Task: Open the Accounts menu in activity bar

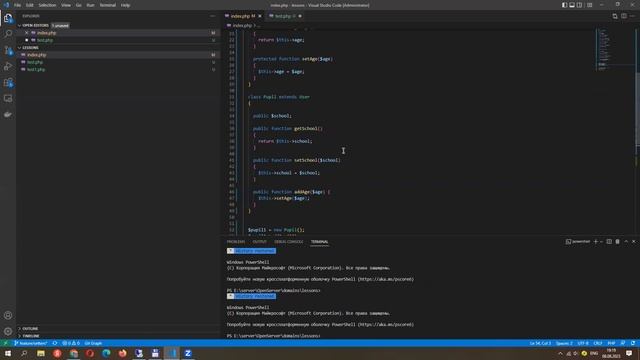Action: (x=8, y=315)
